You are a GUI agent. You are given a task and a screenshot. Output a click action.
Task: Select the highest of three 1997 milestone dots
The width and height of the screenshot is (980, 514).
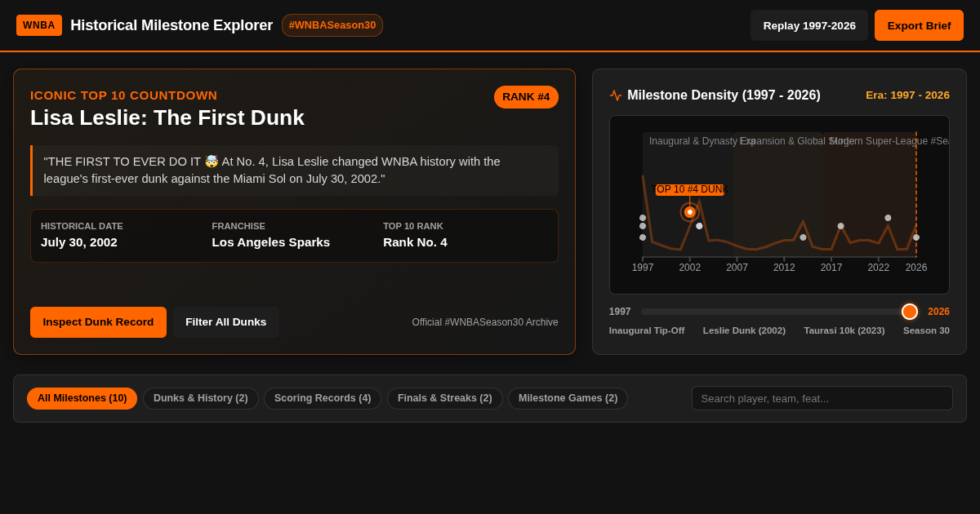pos(643,218)
